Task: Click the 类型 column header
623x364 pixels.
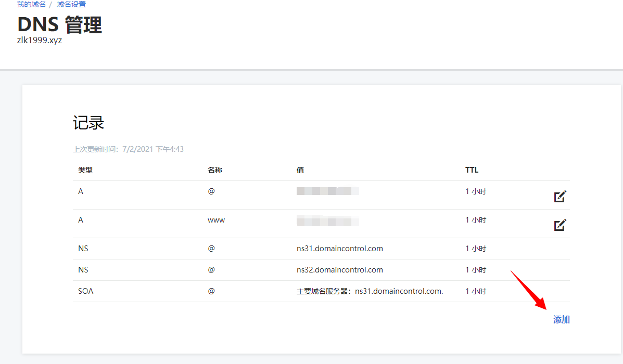Action: pos(85,170)
